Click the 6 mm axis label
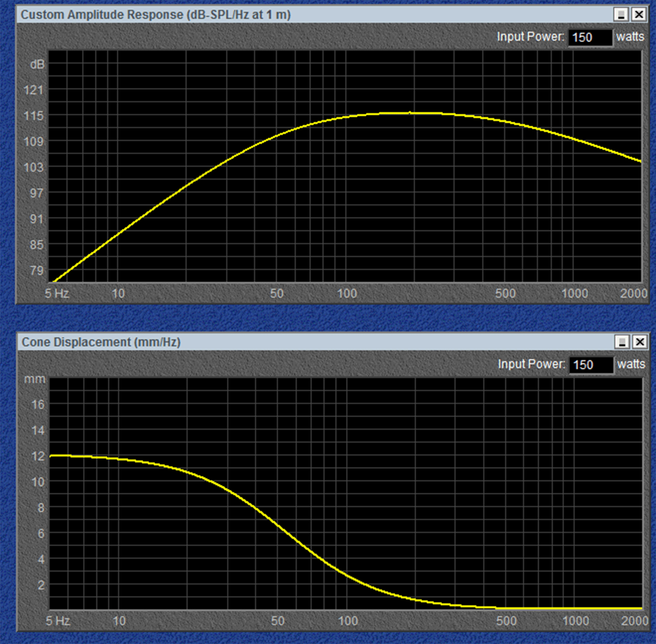Screen dimensions: 656x644 [41, 533]
